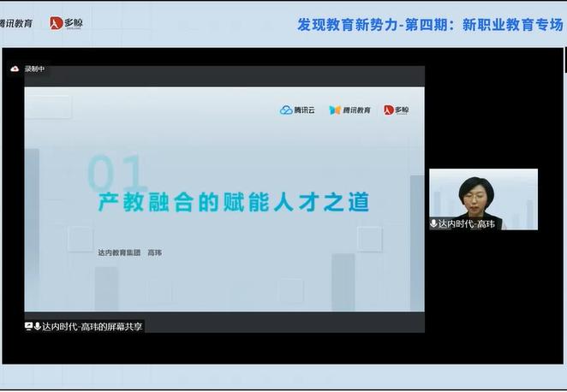Screen dimensions: 567x392
Task: Click the 腾讯教育 logo in the top banner
Action: [x=17, y=23]
